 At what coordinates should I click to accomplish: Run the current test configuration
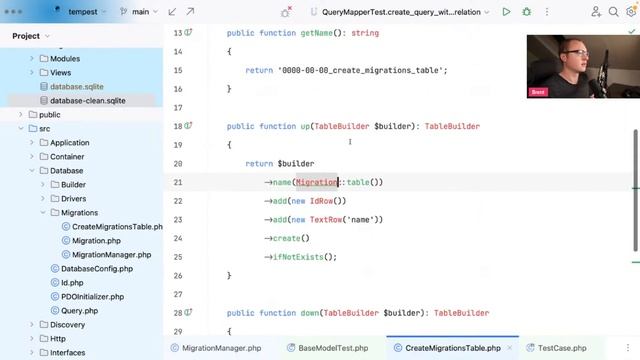click(506, 12)
